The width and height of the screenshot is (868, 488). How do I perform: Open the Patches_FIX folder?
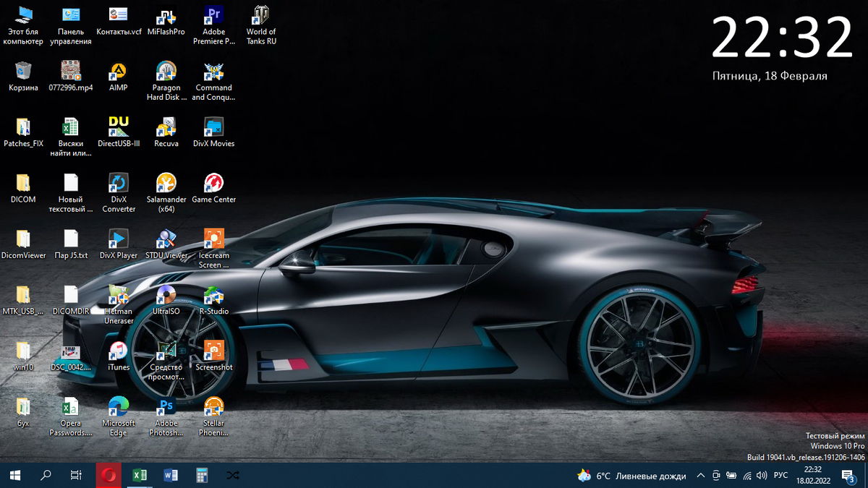[23, 132]
